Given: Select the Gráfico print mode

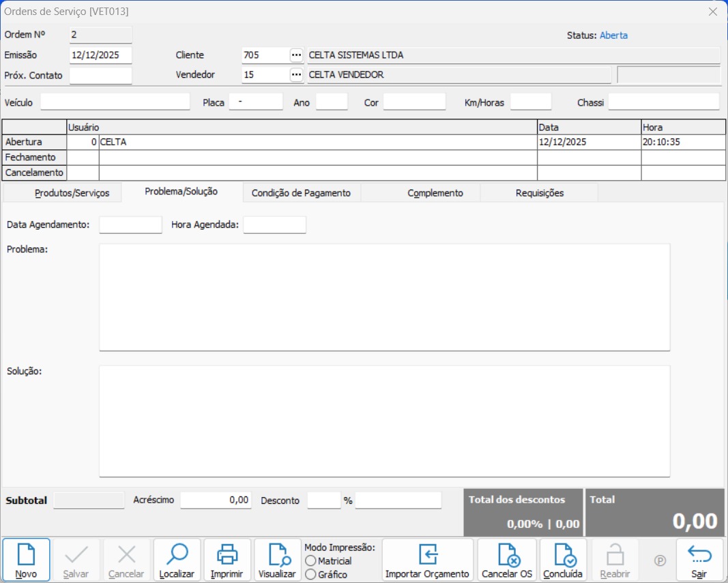Looking at the screenshot, I should tap(311, 574).
